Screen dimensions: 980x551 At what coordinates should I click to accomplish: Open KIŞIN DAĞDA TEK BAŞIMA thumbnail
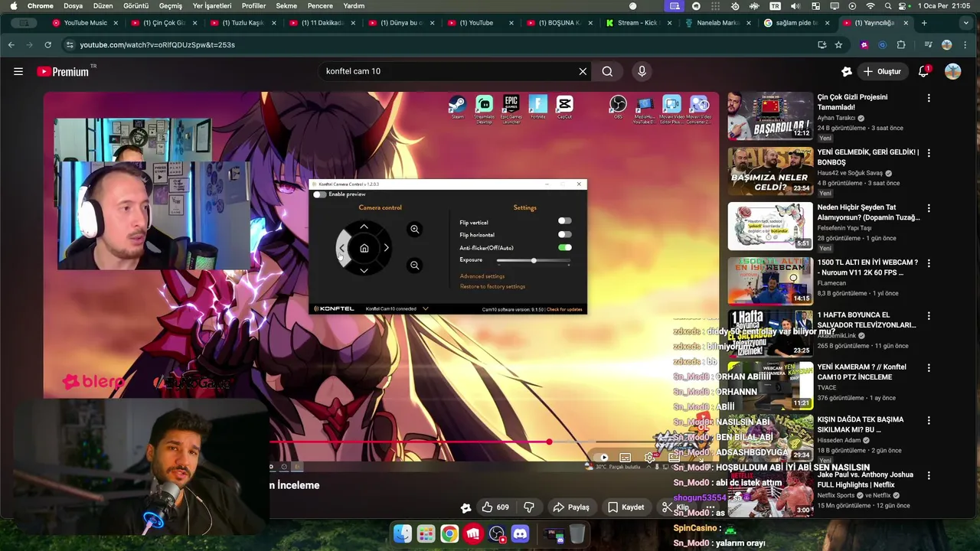pos(770,438)
